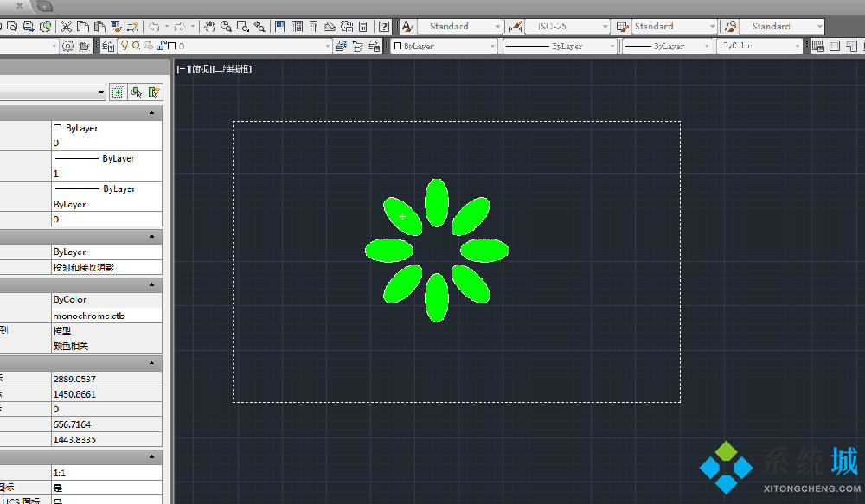Collapse the first properties section using arrow
865x504 pixels.
(x=152, y=112)
